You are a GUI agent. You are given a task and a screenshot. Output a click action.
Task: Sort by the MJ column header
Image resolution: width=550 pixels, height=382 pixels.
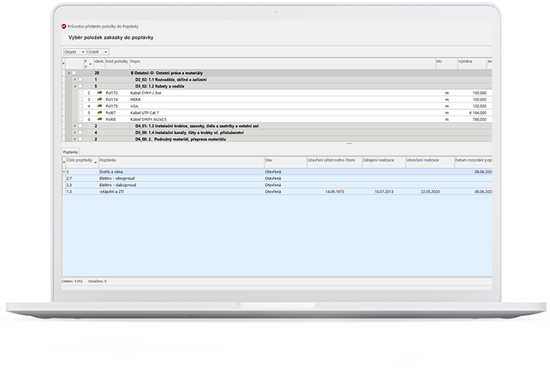pos(446,63)
